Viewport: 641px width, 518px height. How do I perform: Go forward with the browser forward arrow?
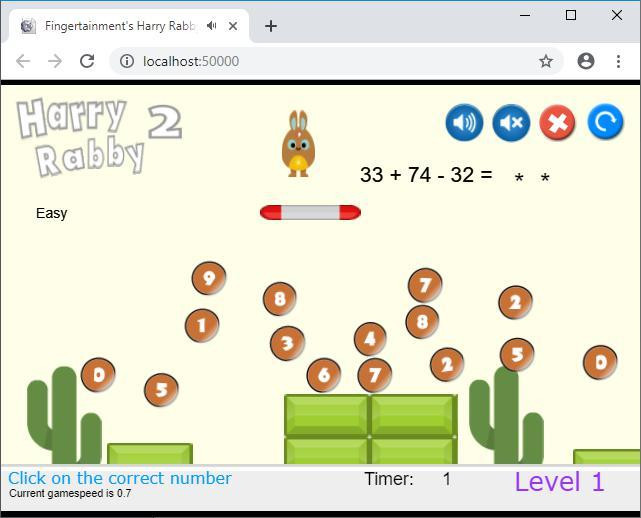pos(55,61)
